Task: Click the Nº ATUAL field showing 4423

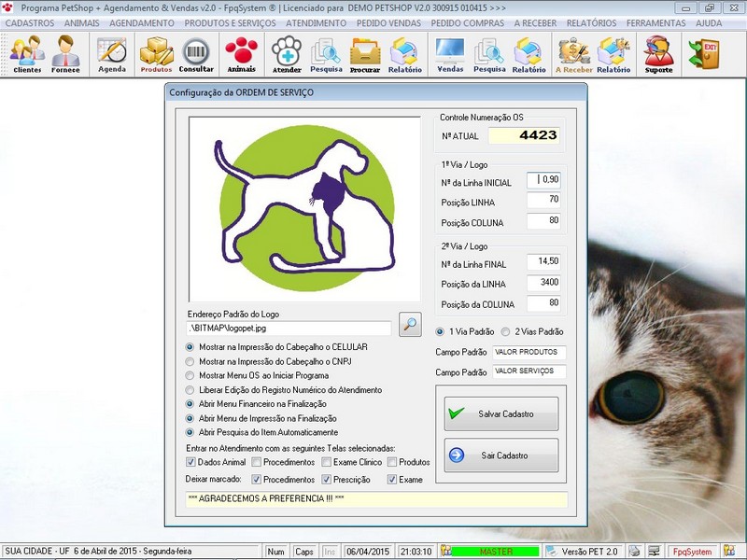Action: 524,135
